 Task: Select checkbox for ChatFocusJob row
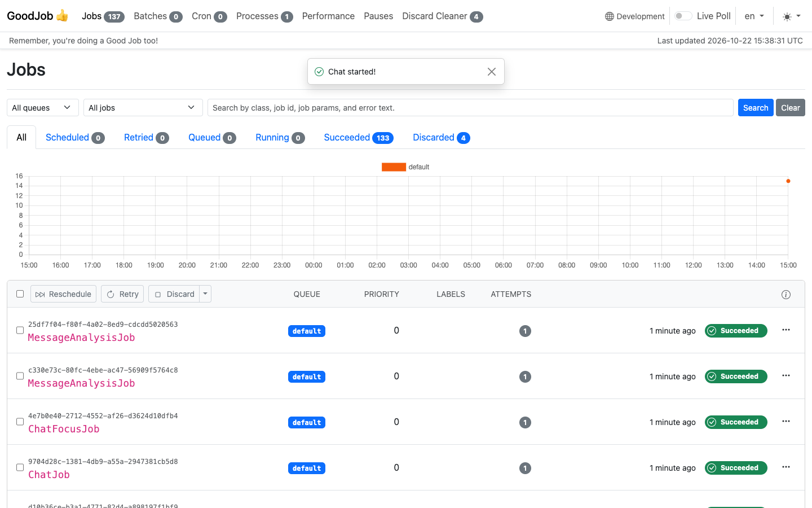click(x=20, y=422)
